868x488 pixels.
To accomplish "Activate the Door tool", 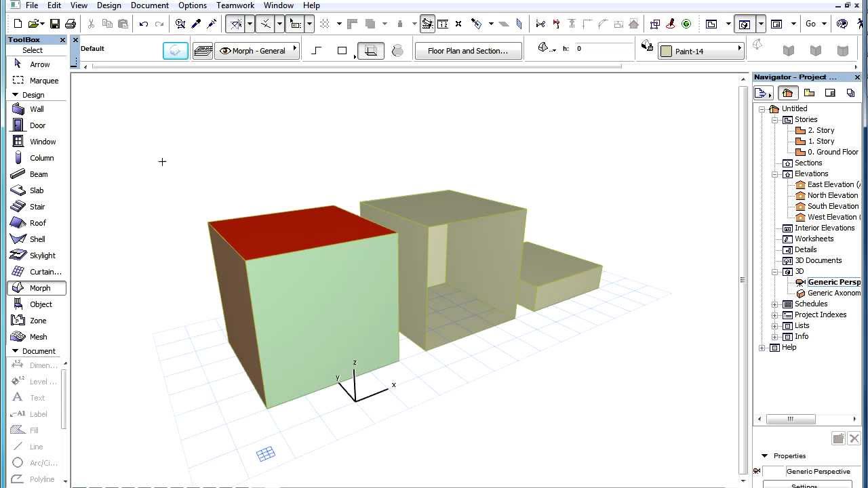I will click(37, 125).
